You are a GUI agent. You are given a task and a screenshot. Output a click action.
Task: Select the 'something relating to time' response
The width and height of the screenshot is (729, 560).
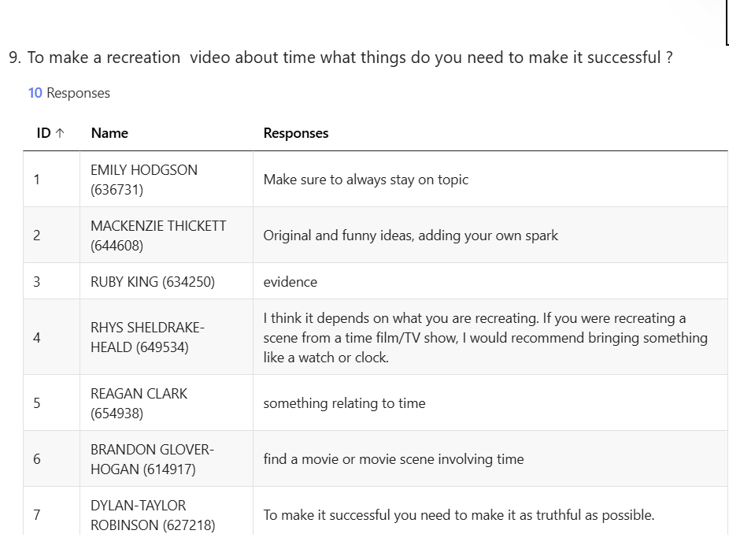click(344, 402)
